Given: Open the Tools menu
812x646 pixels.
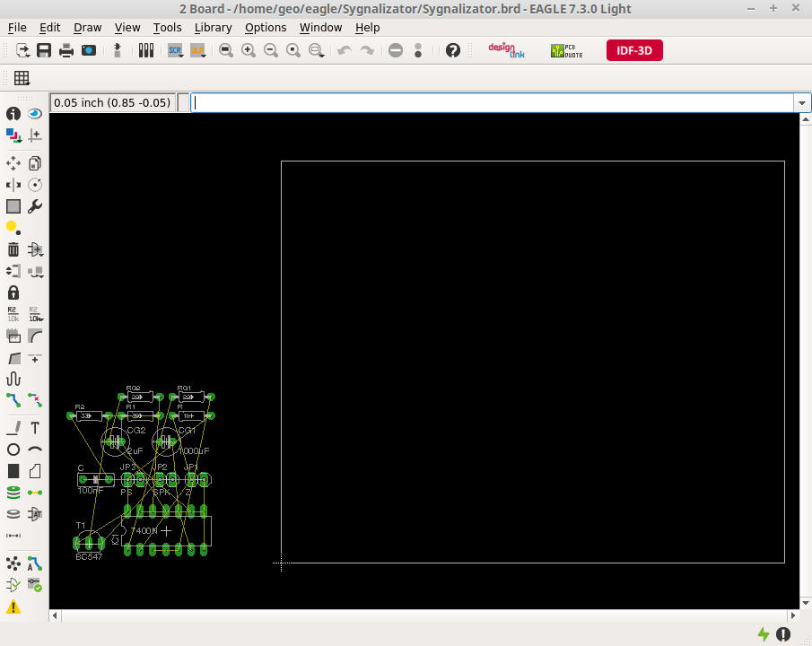Looking at the screenshot, I should (x=167, y=27).
